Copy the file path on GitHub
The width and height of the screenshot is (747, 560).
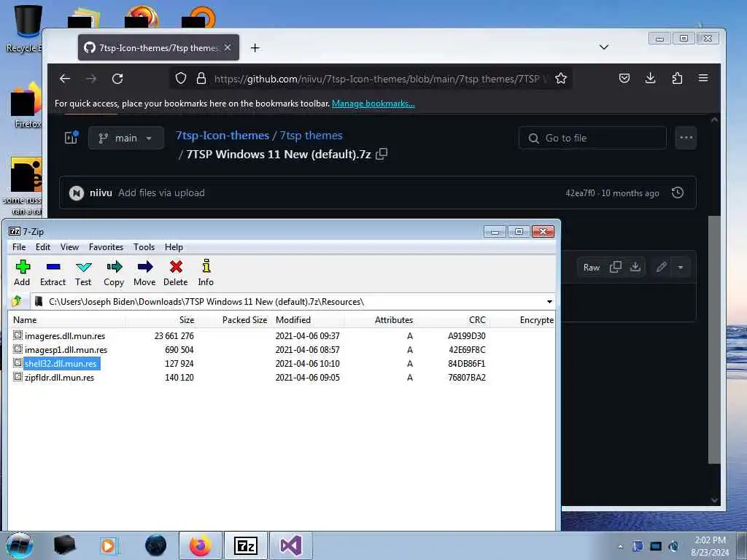click(x=382, y=155)
